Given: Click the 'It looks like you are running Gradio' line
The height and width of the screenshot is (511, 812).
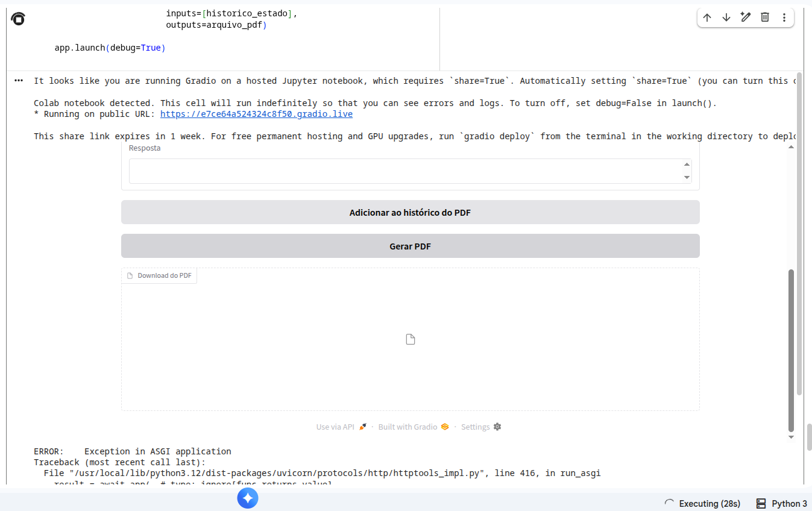Looking at the screenshot, I should coord(414,81).
